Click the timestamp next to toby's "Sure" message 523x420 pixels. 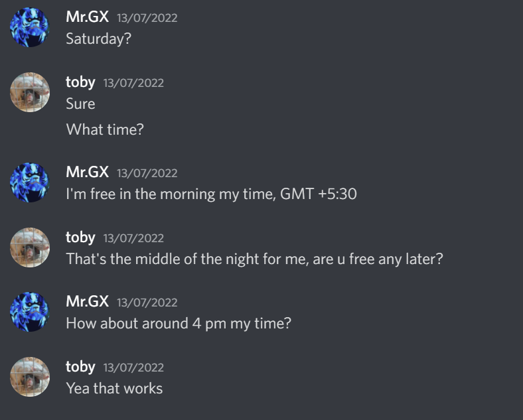point(133,83)
